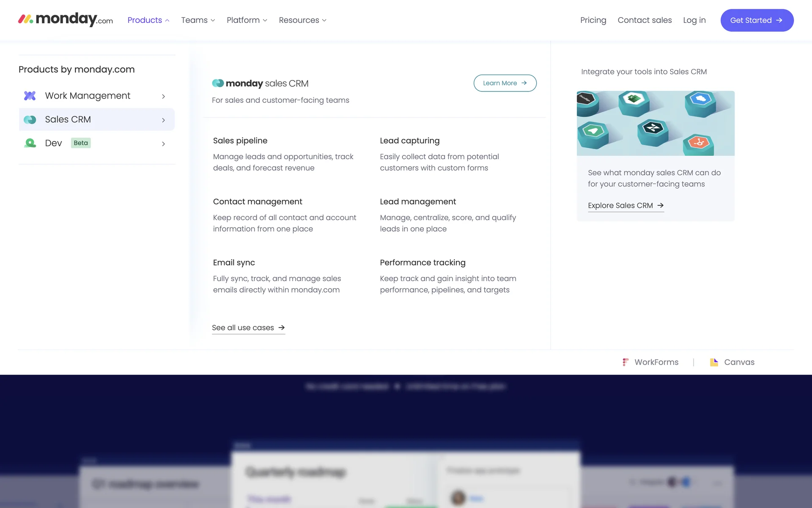The width and height of the screenshot is (812, 508).
Task: Click the WorkForms icon
Action: point(625,362)
